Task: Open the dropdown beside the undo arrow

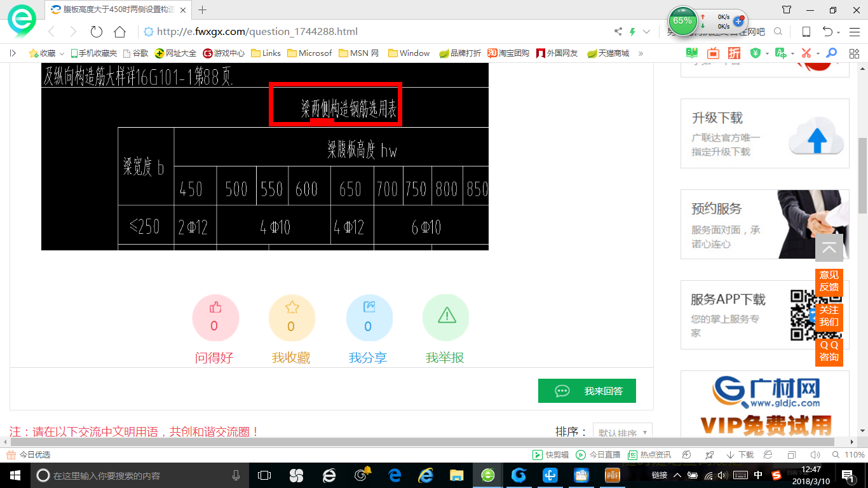Action: [839, 32]
